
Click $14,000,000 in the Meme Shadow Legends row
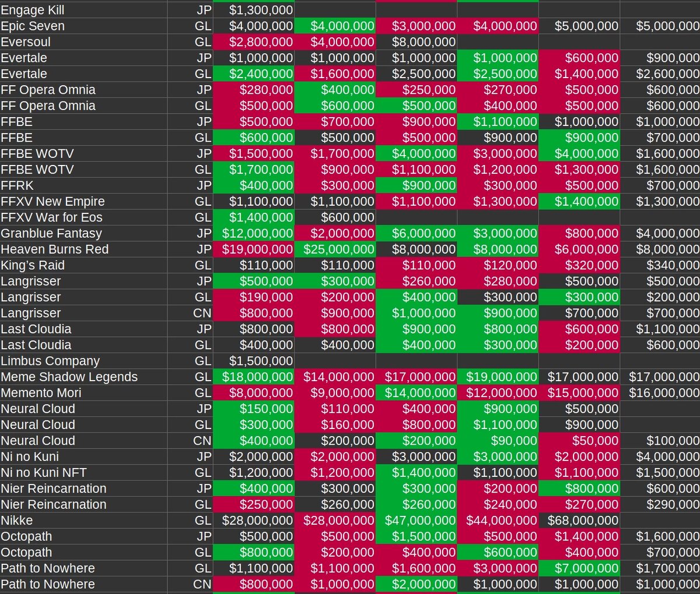(x=335, y=377)
